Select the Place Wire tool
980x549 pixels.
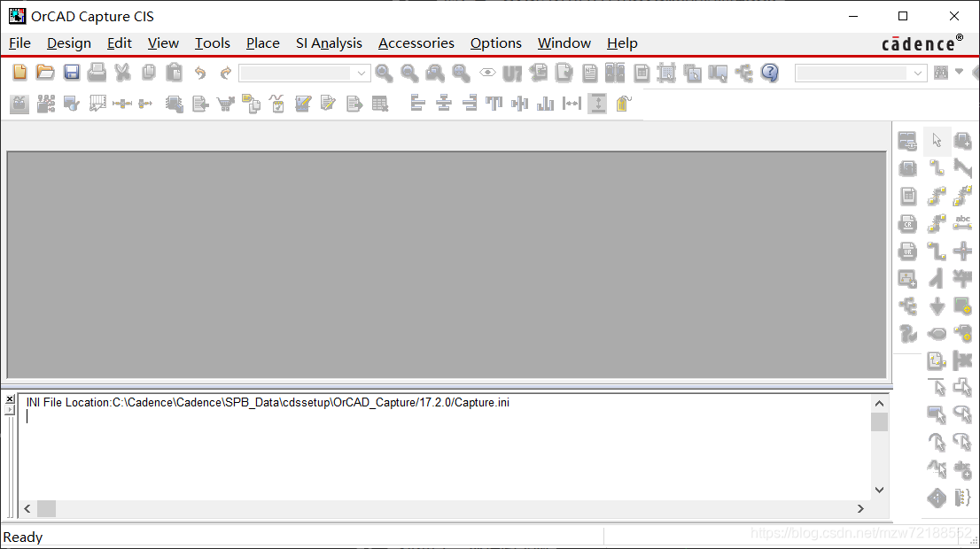pyautogui.click(x=937, y=168)
